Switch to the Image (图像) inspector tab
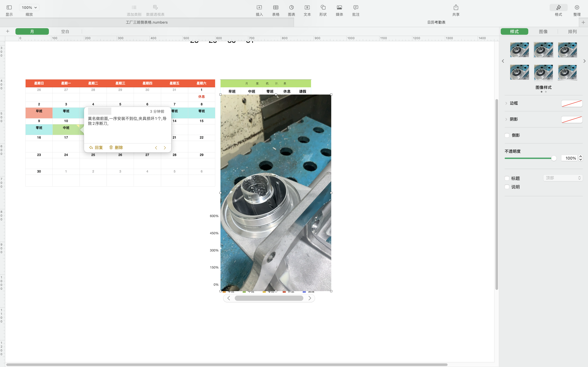 click(543, 32)
